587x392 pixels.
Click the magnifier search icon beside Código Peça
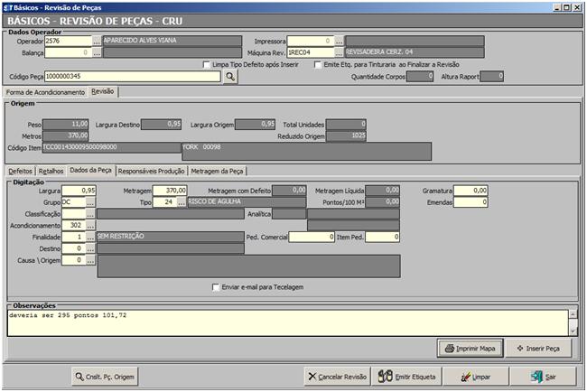[230, 78]
